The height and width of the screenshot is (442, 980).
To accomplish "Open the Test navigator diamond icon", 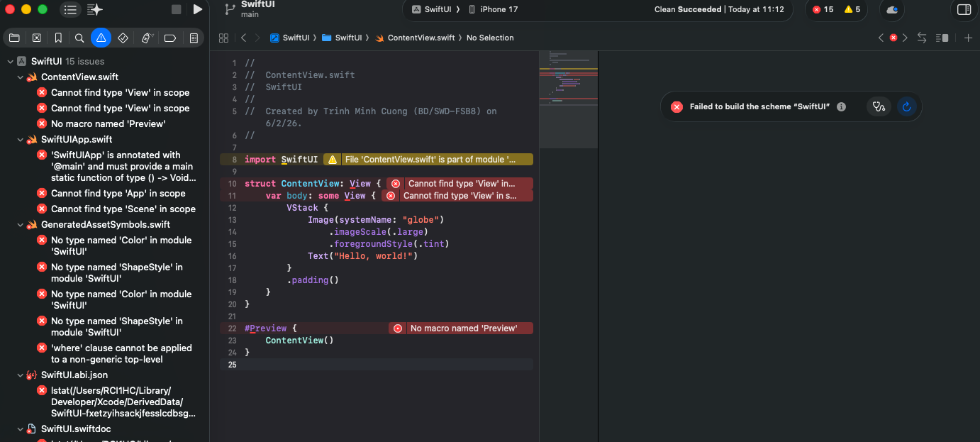I will click(x=123, y=38).
